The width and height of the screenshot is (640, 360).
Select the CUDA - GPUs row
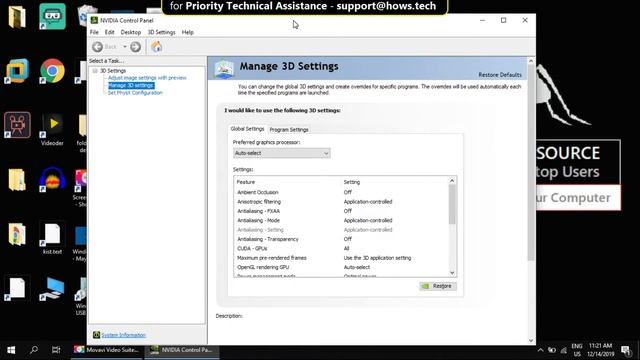click(x=342, y=249)
